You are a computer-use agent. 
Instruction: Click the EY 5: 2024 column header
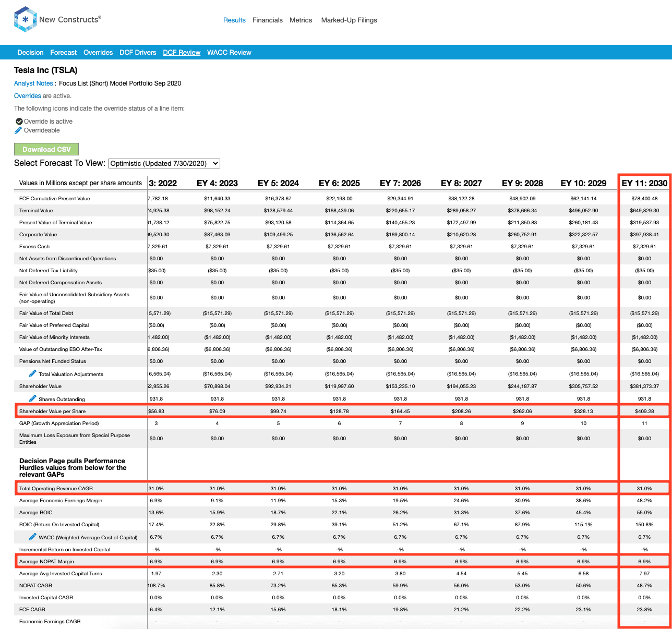(278, 183)
